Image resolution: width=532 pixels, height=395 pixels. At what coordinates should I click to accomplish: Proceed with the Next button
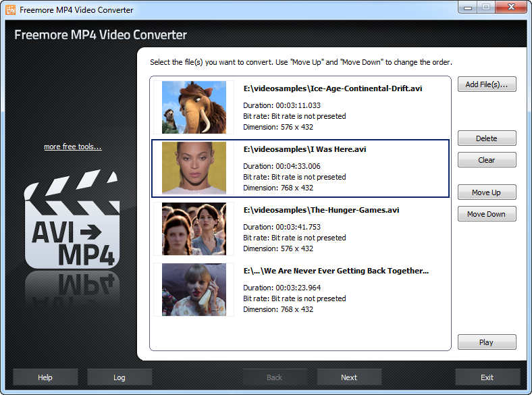(349, 377)
